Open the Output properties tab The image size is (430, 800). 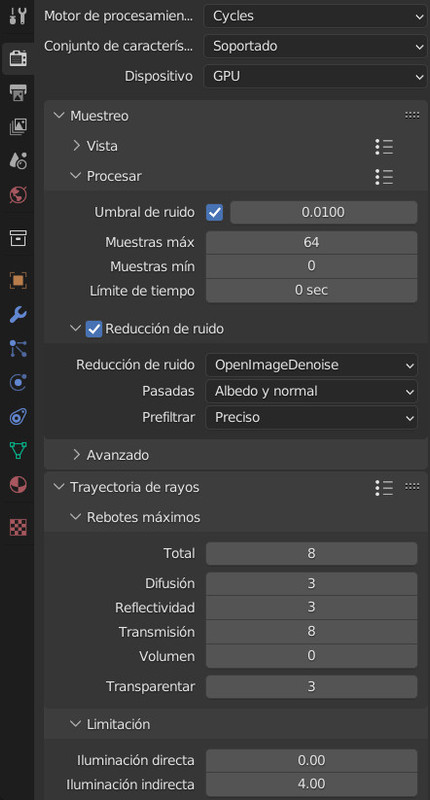18,93
